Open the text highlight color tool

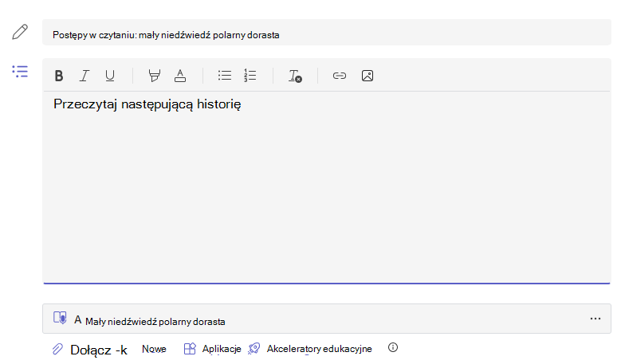tap(155, 76)
